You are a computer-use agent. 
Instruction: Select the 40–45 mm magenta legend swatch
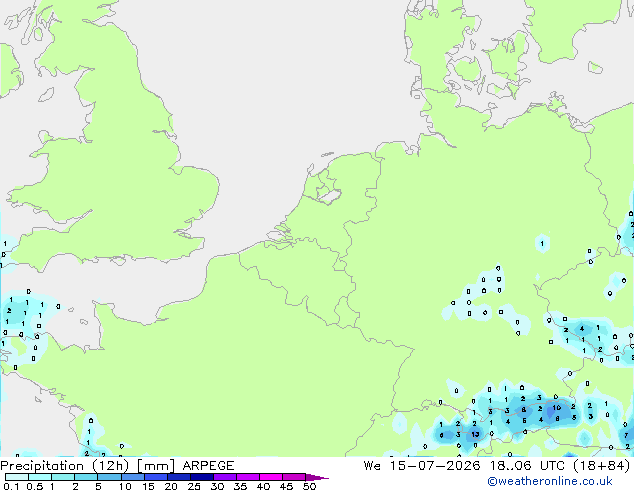coord(270,477)
